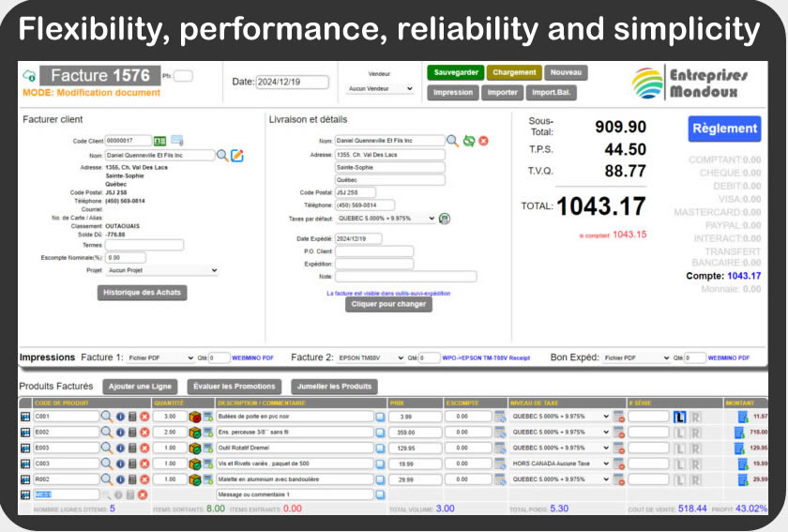788x532 pixels.
Task: Expand the Taxes par défaut dropdown
Action: tap(386, 219)
